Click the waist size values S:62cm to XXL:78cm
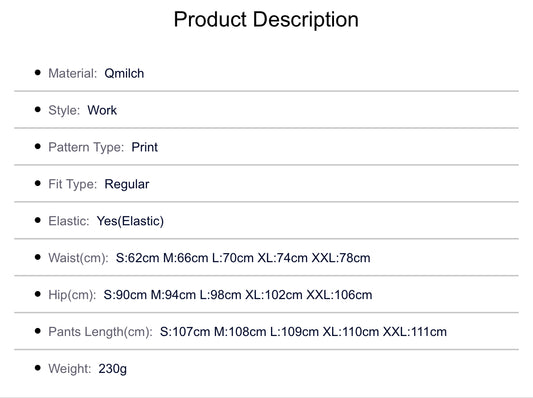The image size is (533, 398). point(243,258)
